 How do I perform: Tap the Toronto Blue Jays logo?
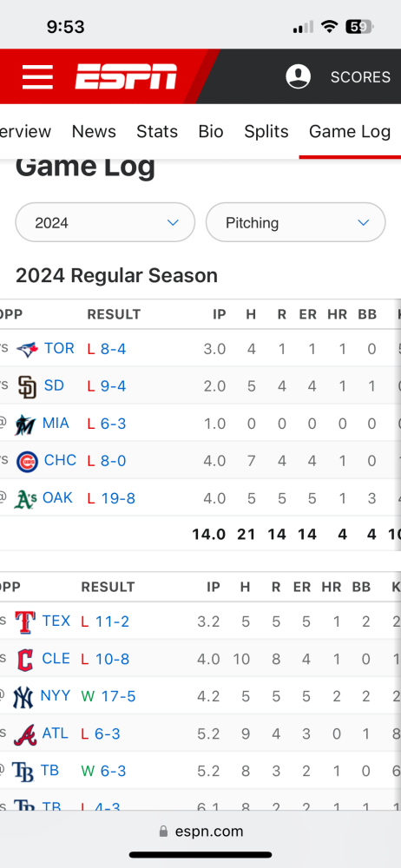pyautogui.click(x=27, y=349)
